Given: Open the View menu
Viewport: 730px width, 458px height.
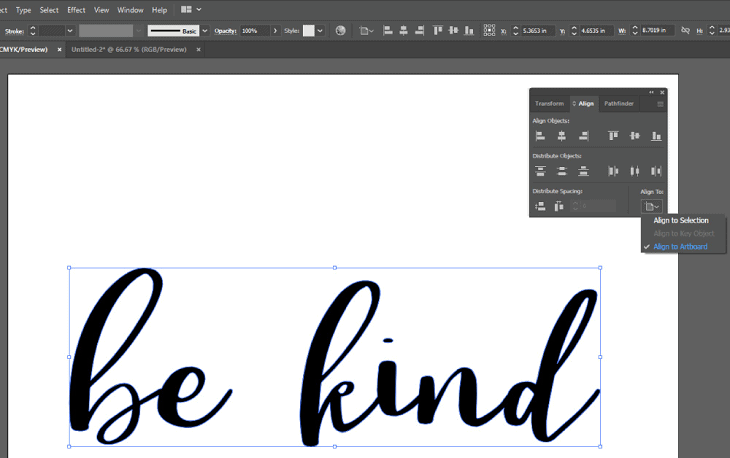Looking at the screenshot, I should 101,10.
